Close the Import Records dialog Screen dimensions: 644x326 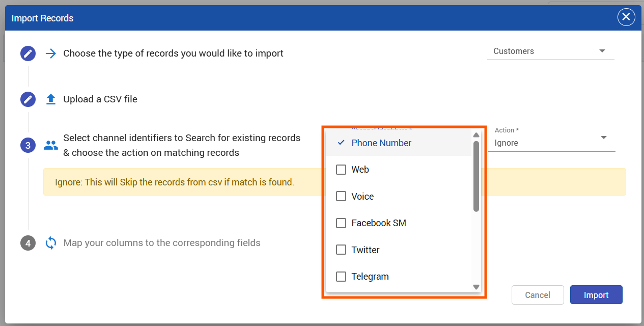click(626, 17)
